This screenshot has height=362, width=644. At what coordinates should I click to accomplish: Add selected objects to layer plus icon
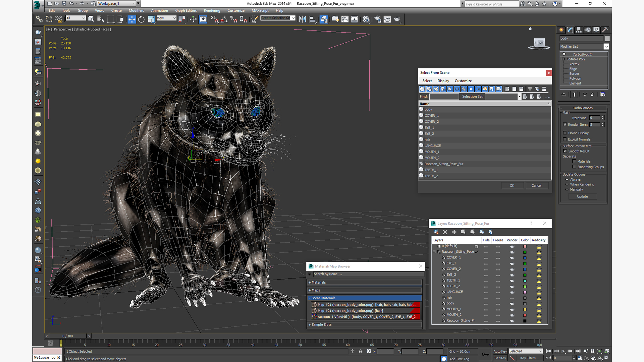pyautogui.click(x=454, y=232)
